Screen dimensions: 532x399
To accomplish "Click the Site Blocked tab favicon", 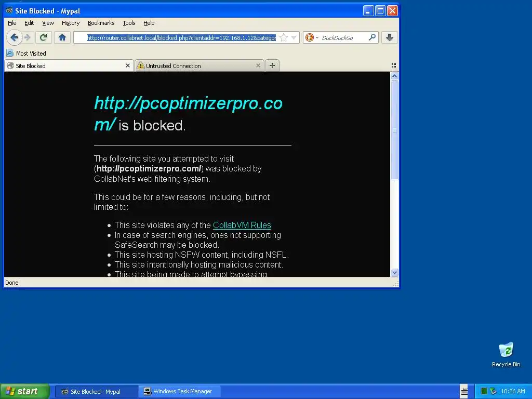I will click(x=10, y=65).
